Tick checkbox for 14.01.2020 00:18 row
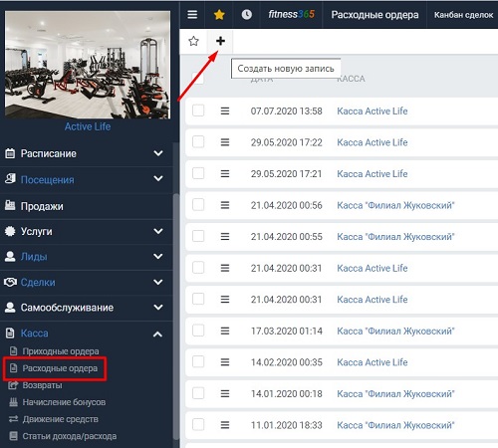The height and width of the screenshot is (448, 498). [x=198, y=393]
